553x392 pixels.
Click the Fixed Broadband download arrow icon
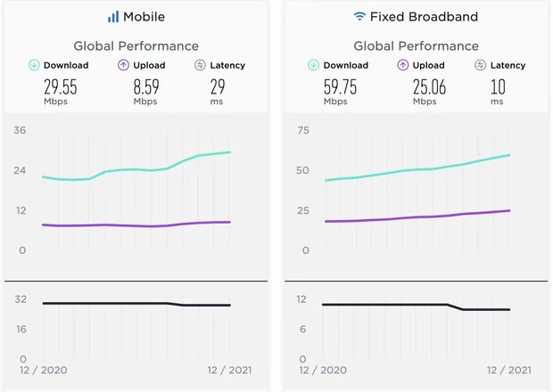(315, 64)
